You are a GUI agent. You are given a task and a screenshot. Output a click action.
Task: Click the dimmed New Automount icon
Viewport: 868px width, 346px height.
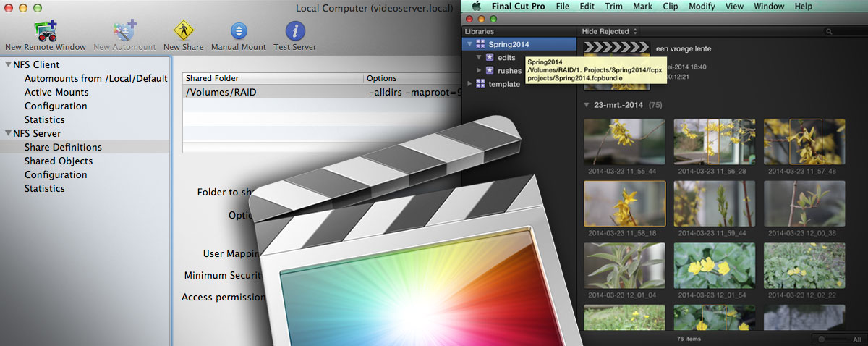[124, 31]
